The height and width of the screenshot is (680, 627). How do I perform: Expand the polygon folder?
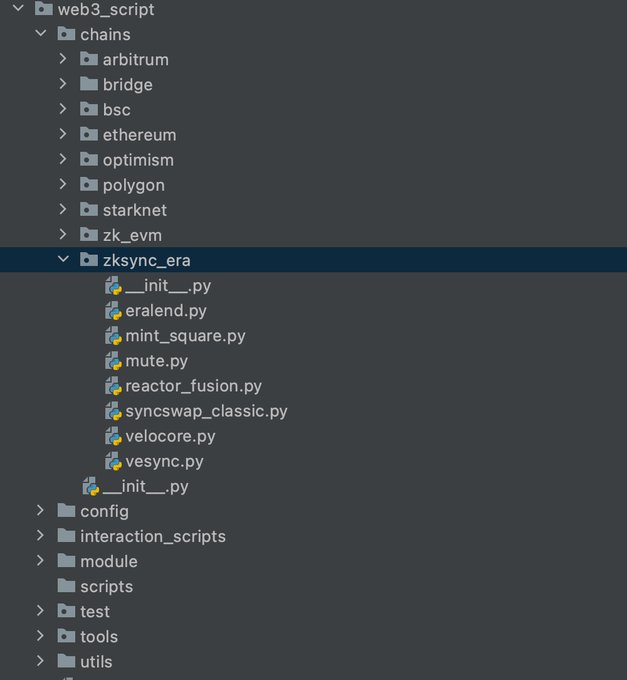pyautogui.click(x=63, y=184)
